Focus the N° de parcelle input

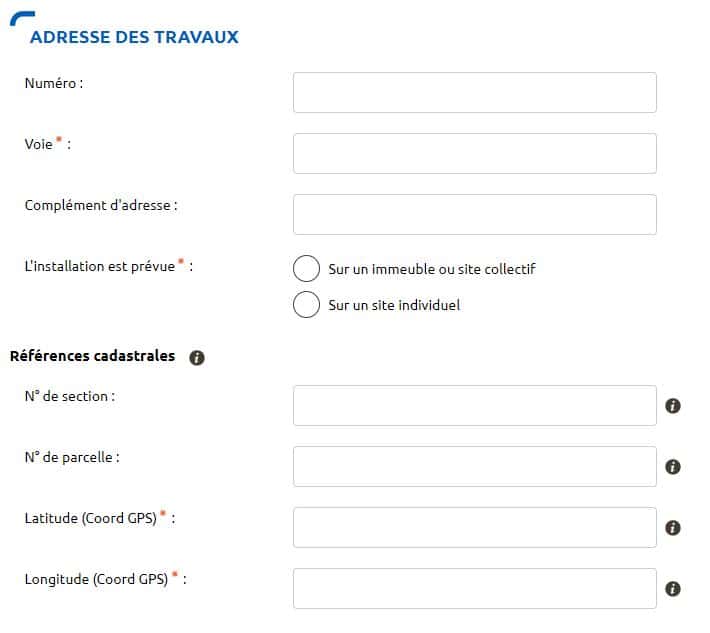474,466
